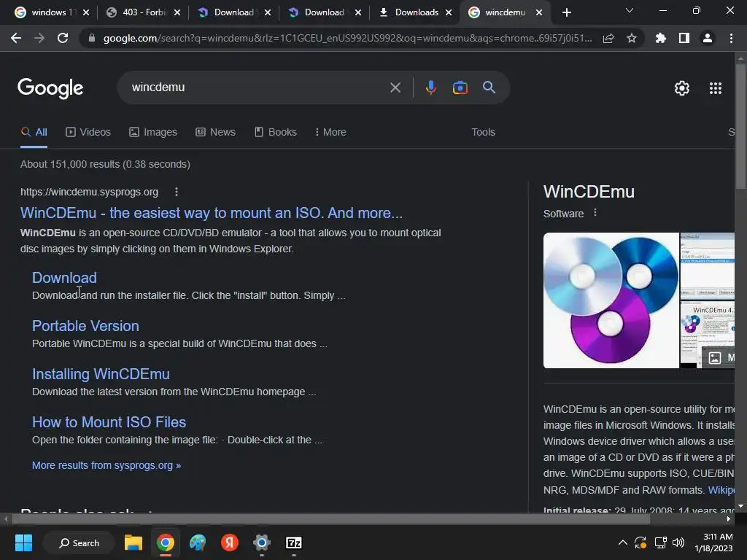
Task: Click the share page icon in address bar
Action: pyautogui.click(x=608, y=38)
